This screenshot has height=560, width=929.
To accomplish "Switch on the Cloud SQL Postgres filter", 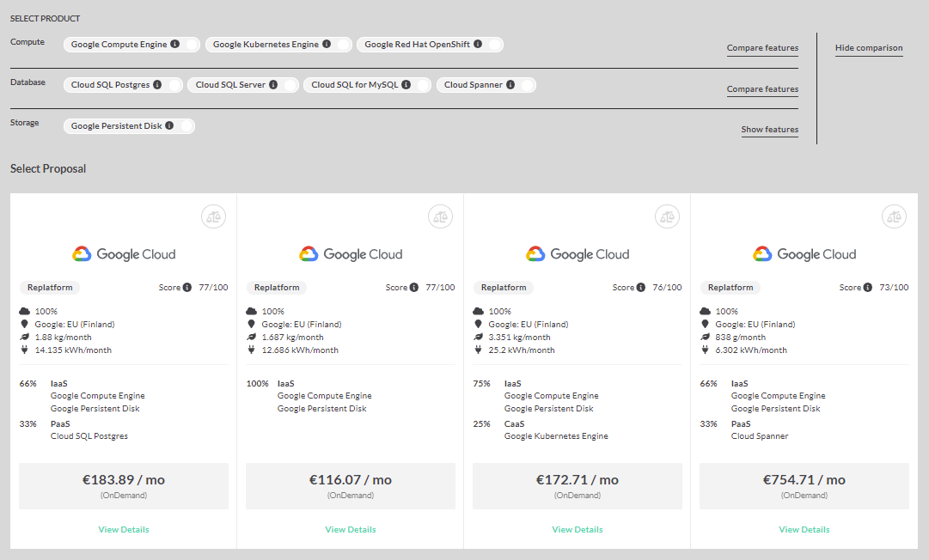I will point(174,85).
